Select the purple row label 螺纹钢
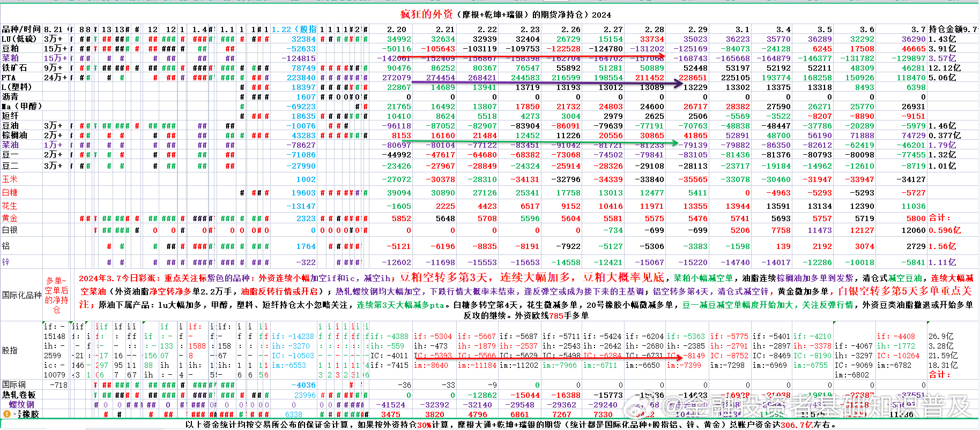 22,404
